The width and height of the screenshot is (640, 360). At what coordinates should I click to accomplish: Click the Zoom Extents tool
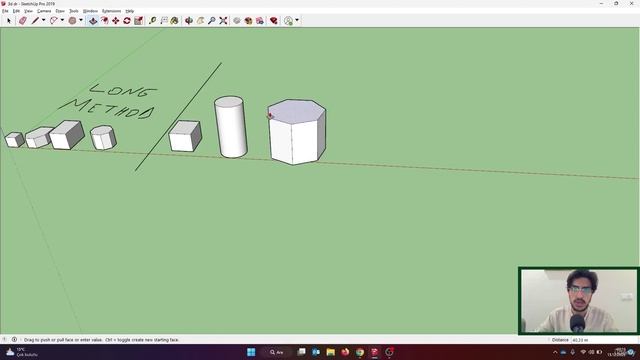223,20
